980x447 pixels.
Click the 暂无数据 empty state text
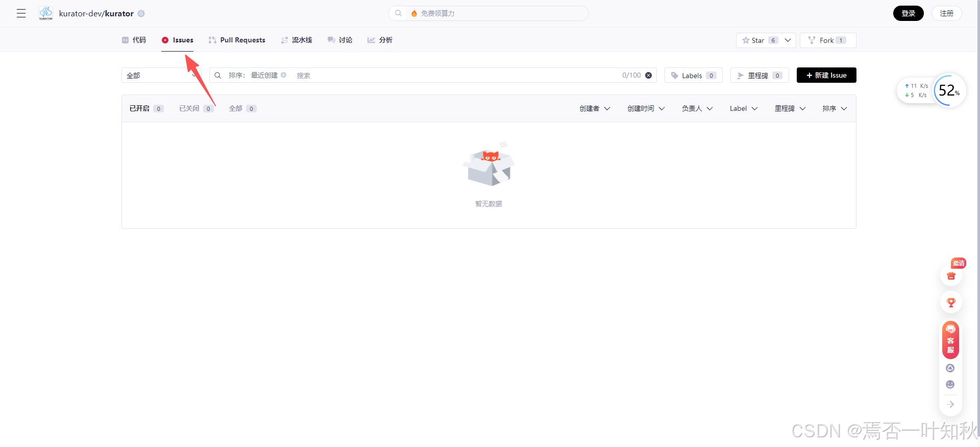coord(488,204)
